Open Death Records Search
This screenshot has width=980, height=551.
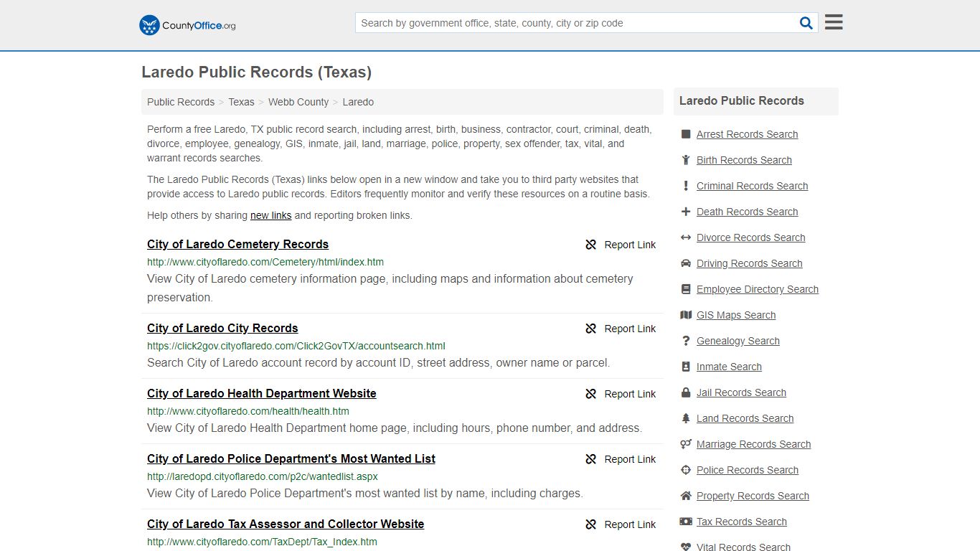[x=747, y=212]
